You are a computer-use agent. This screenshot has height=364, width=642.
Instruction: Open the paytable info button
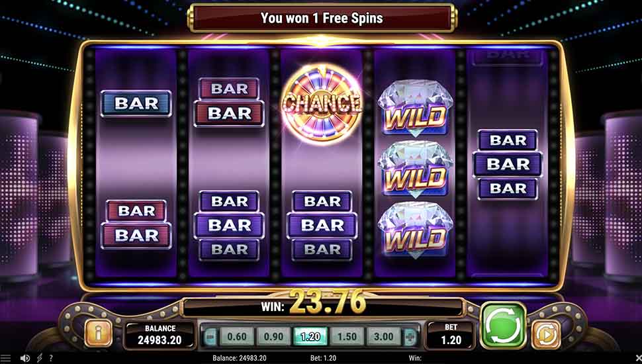pos(98,334)
